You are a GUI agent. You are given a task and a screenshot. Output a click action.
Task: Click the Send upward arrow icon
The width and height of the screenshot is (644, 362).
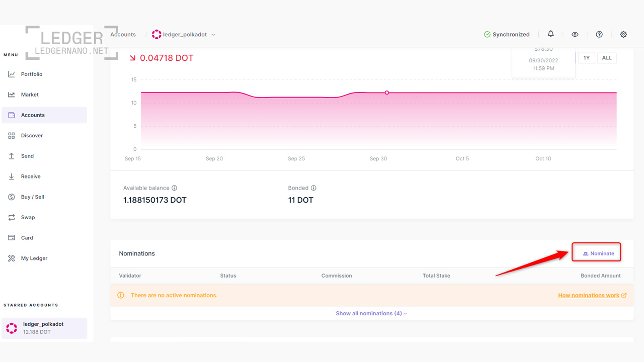click(x=12, y=156)
